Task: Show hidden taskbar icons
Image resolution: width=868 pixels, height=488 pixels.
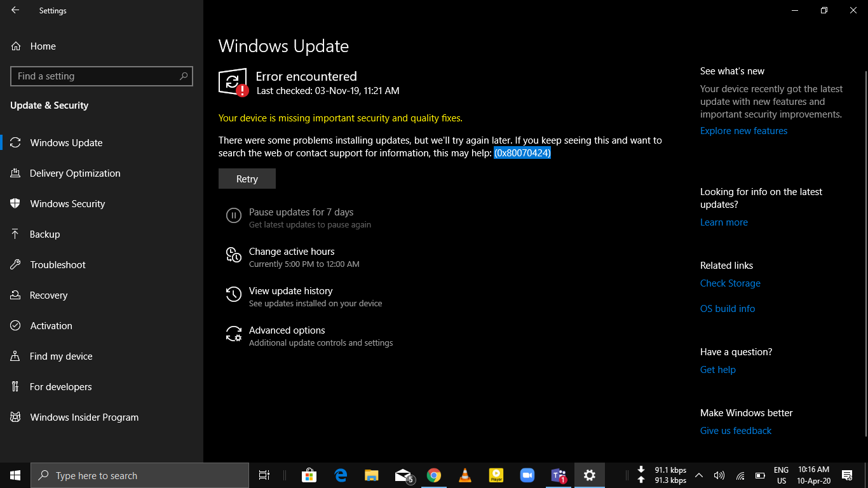Action: click(x=698, y=475)
